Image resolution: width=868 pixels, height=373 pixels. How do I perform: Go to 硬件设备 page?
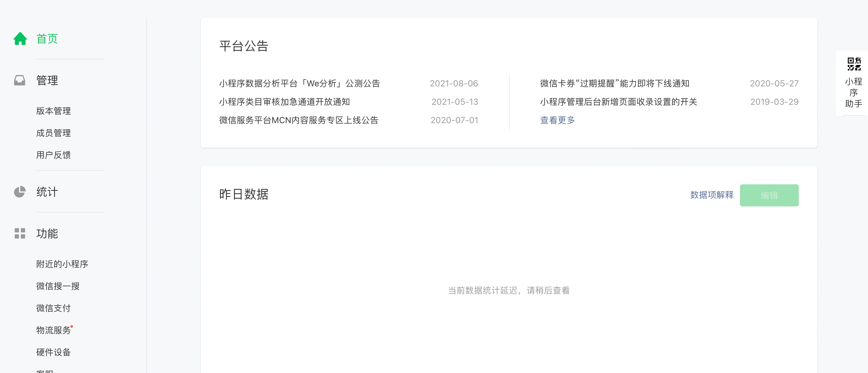coord(53,352)
